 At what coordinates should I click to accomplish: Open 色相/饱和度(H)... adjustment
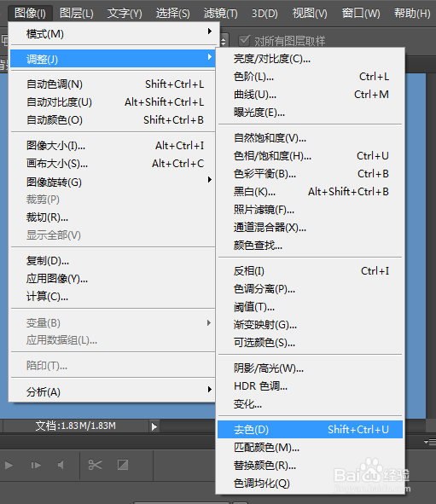tap(310, 156)
